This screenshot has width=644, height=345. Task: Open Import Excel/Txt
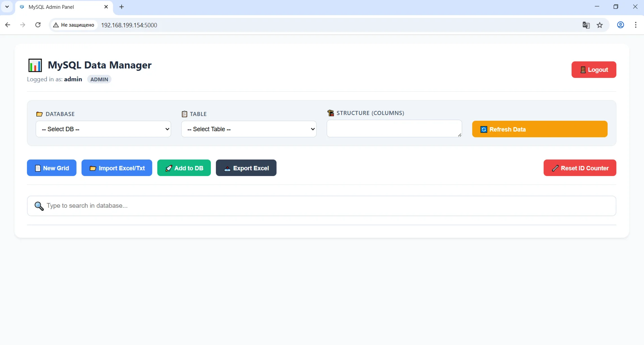(x=117, y=168)
